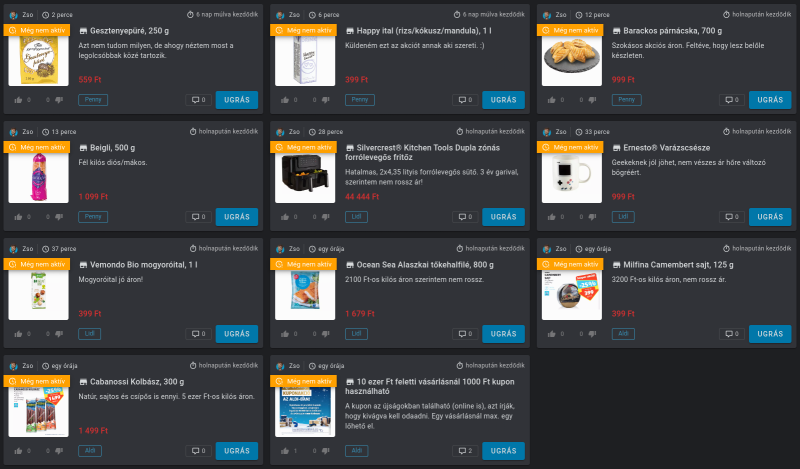Thumbs up the Beigli 500 g deal
Image resolution: width=800 pixels, height=469 pixels.
18,217
